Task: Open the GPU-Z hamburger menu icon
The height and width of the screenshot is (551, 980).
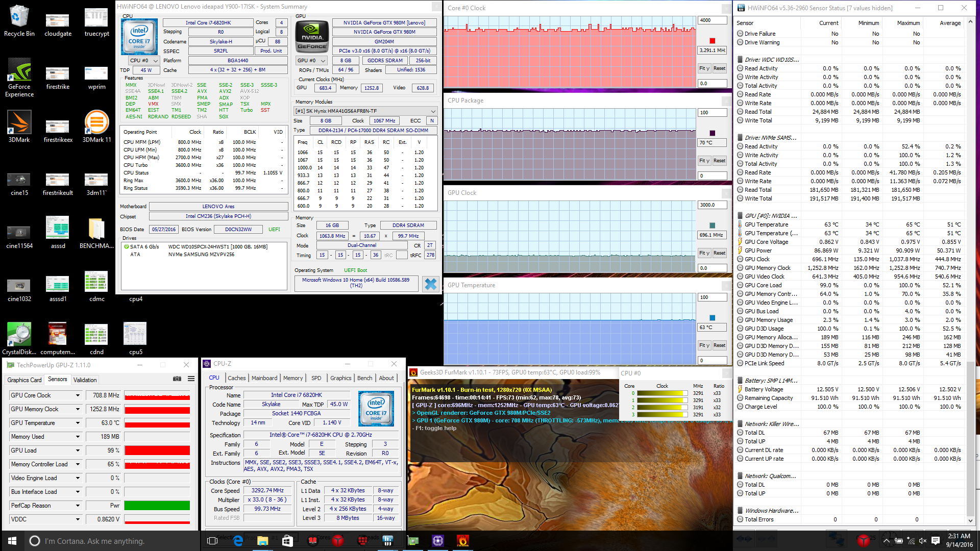Action: coord(191,379)
